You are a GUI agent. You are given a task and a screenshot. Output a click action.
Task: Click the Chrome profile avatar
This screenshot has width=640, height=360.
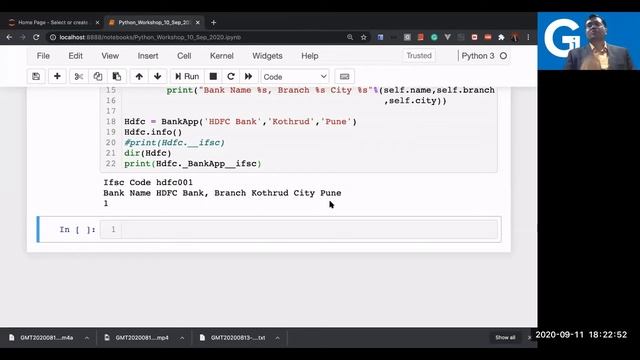click(x=515, y=37)
